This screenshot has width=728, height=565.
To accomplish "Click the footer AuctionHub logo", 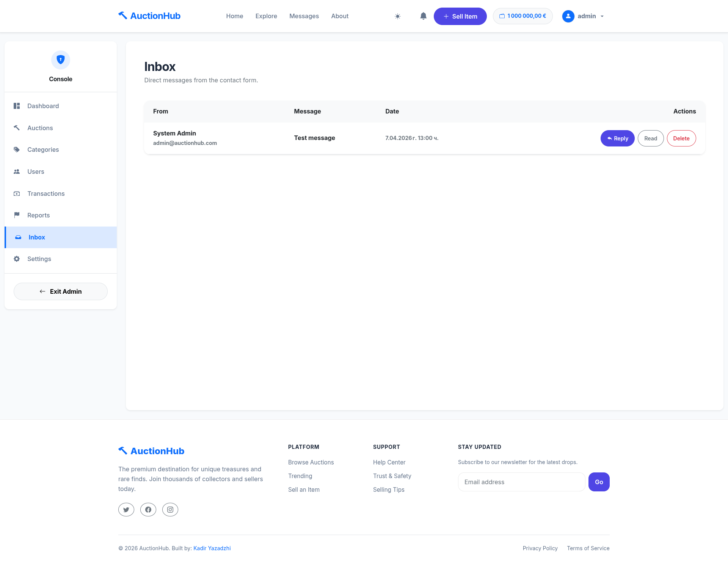I will (151, 451).
